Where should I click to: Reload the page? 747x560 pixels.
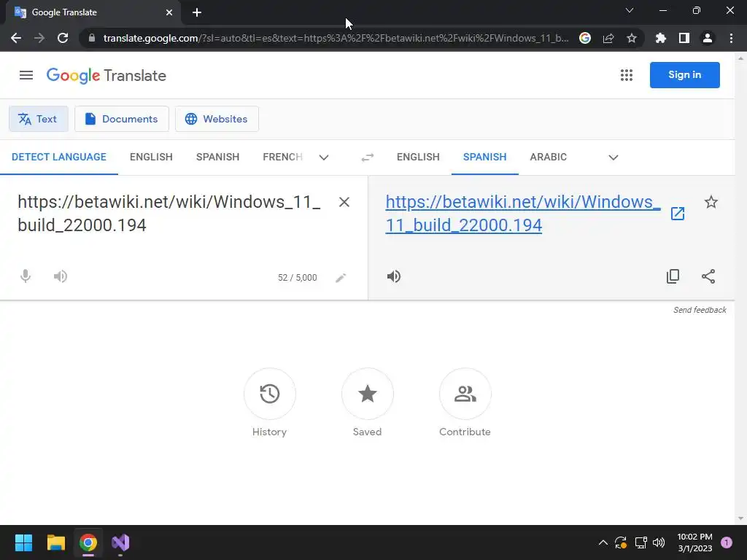point(63,38)
